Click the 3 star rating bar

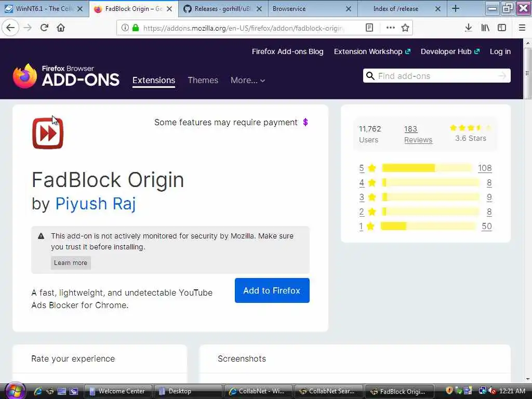click(x=431, y=197)
